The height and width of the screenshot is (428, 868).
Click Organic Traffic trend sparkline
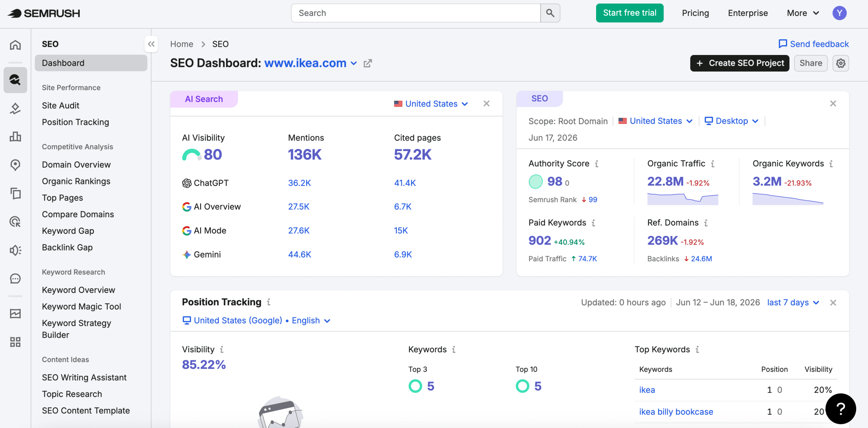coord(683,199)
